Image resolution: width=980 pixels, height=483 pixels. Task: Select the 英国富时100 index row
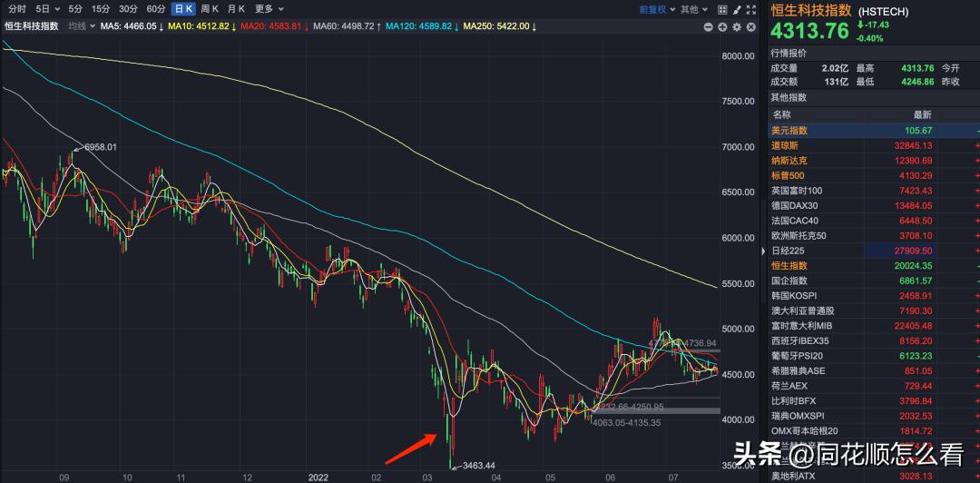coord(874,191)
